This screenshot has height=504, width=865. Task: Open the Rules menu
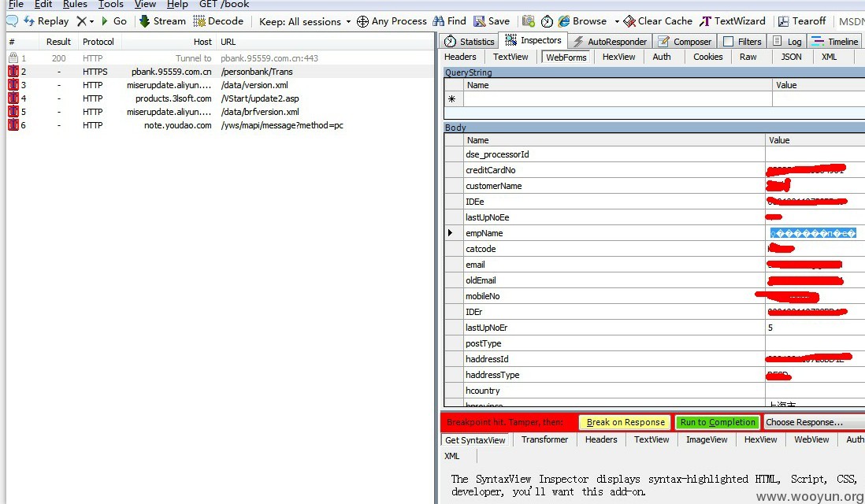tap(75, 5)
